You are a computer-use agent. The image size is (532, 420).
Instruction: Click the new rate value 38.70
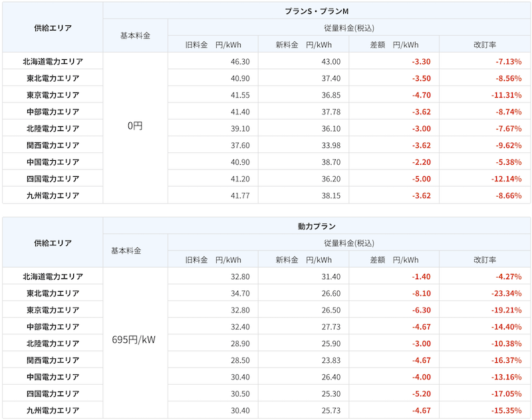(331, 162)
